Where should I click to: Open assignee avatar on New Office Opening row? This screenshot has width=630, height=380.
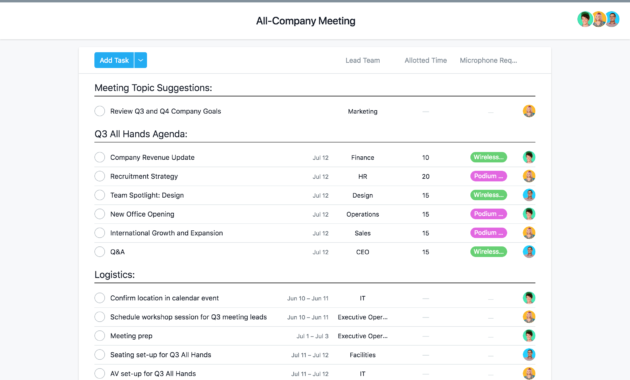[529, 214]
